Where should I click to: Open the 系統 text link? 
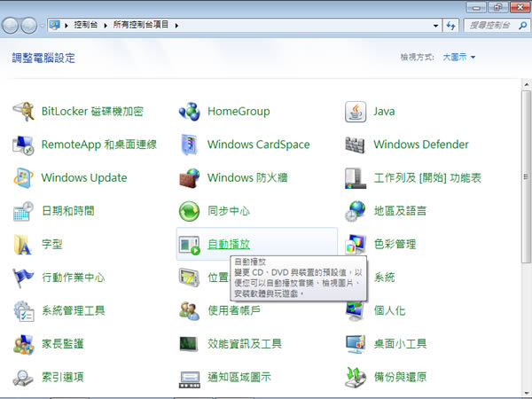[x=384, y=278]
